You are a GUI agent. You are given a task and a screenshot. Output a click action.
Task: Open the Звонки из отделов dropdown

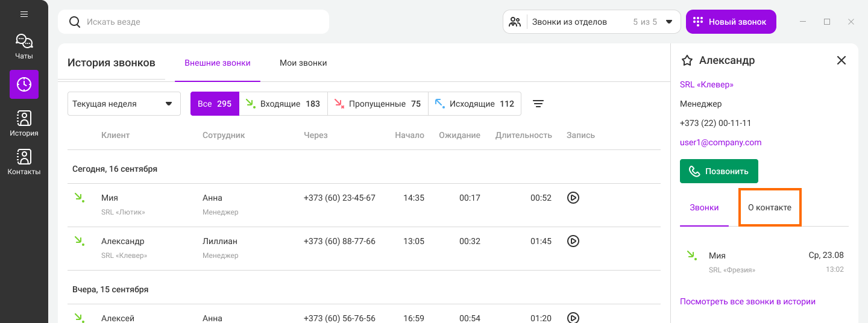(591, 22)
